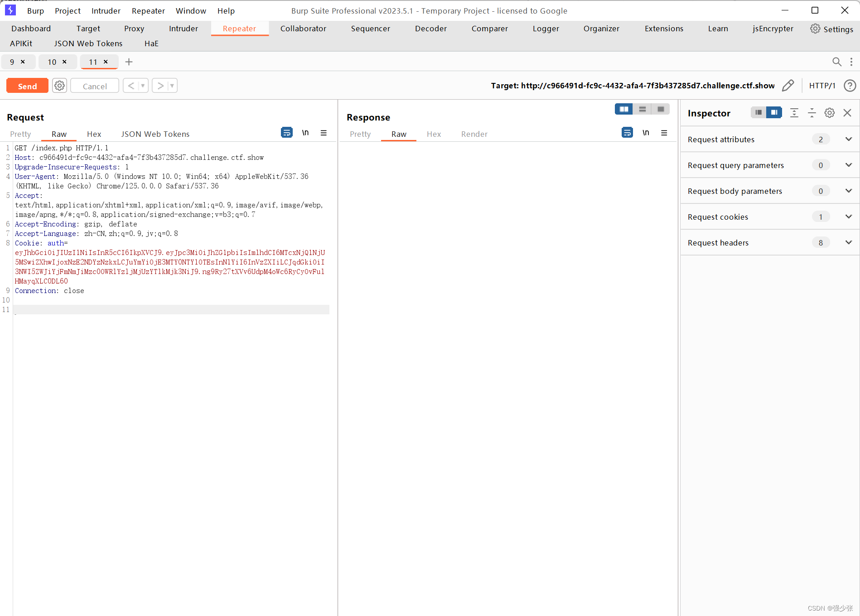
Task: Click the Repeater tab search icon
Action: [x=836, y=62]
